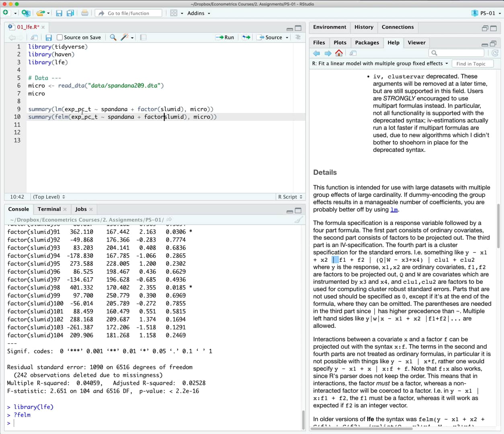Screen dimensions: 504x434
Task: Open the Plots tab
Action: [x=340, y=43]
